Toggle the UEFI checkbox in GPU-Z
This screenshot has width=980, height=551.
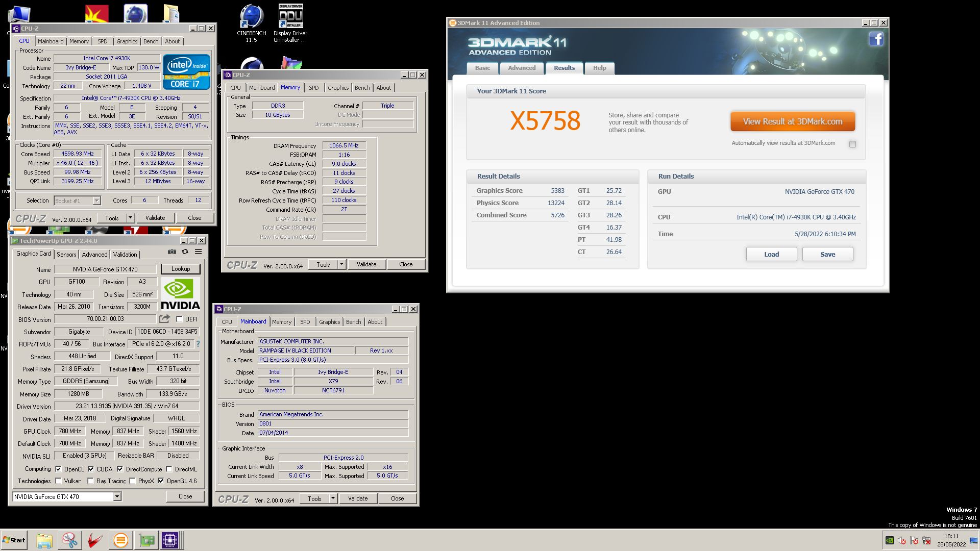point(179,319)
